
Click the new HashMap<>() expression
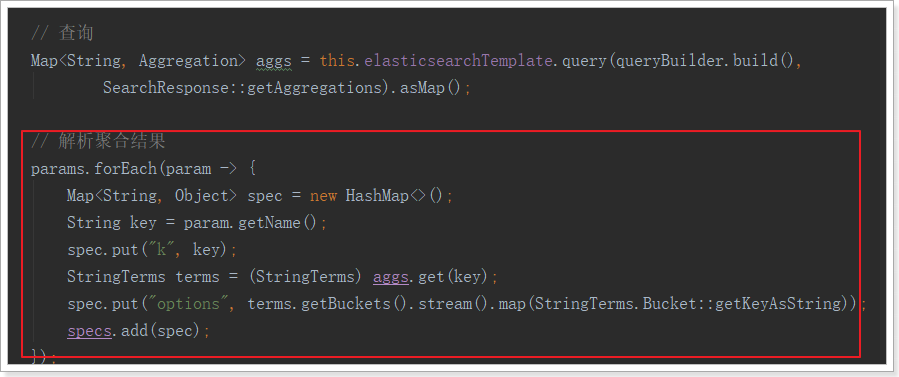377,196
